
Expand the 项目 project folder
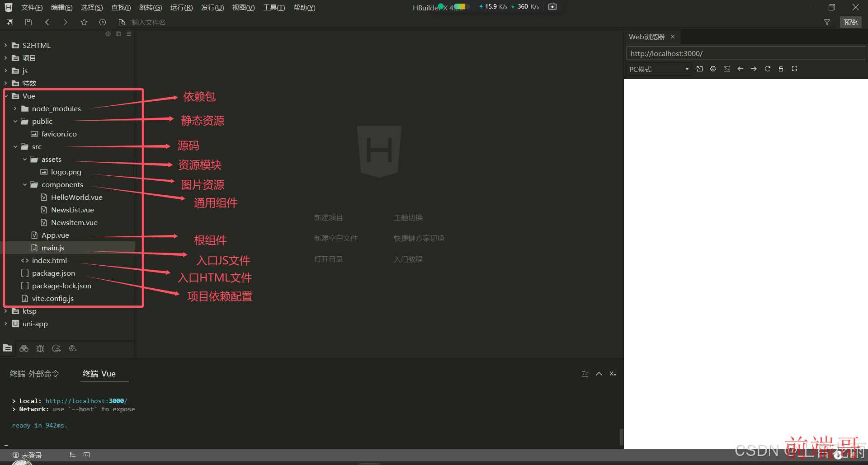pos(6,58)
